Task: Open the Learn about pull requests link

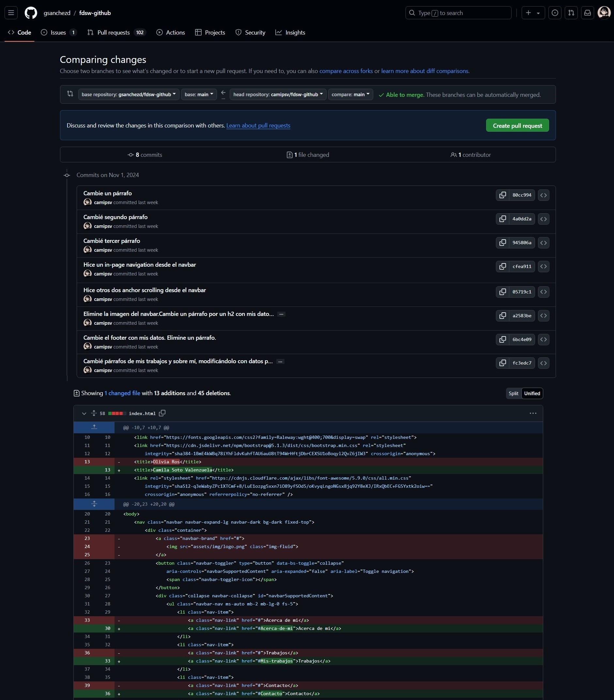Action: (x=258, y=125)
